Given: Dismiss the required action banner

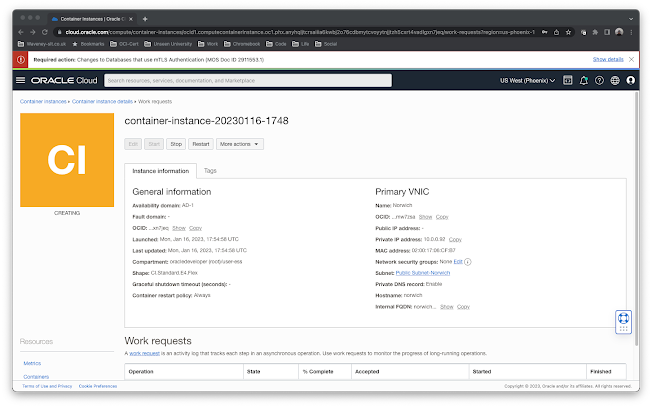Looking at the screenshot, I should click(631, 59).
